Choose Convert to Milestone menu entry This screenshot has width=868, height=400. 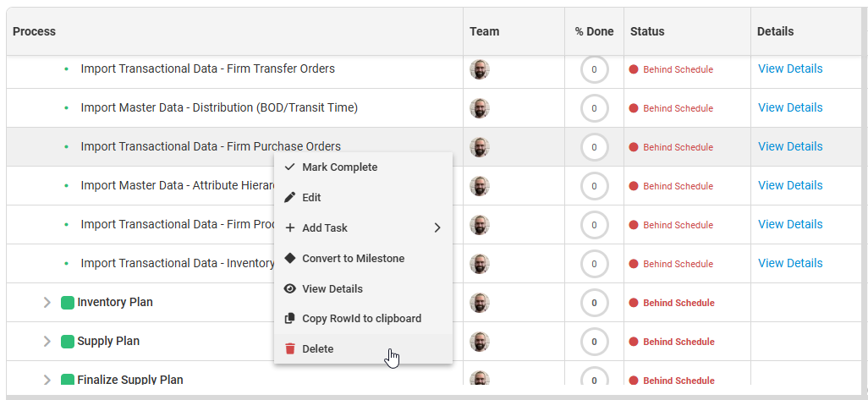pos(353,259)
